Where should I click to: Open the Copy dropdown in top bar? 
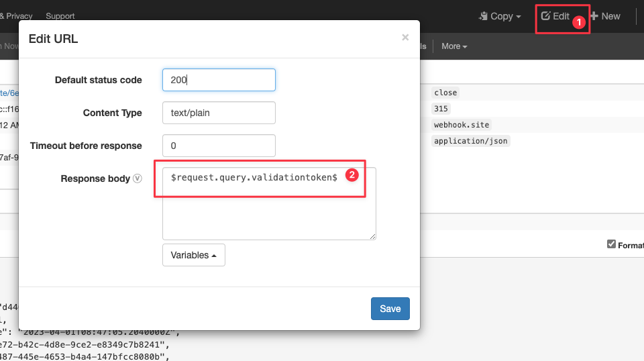[x=500, y=16]
